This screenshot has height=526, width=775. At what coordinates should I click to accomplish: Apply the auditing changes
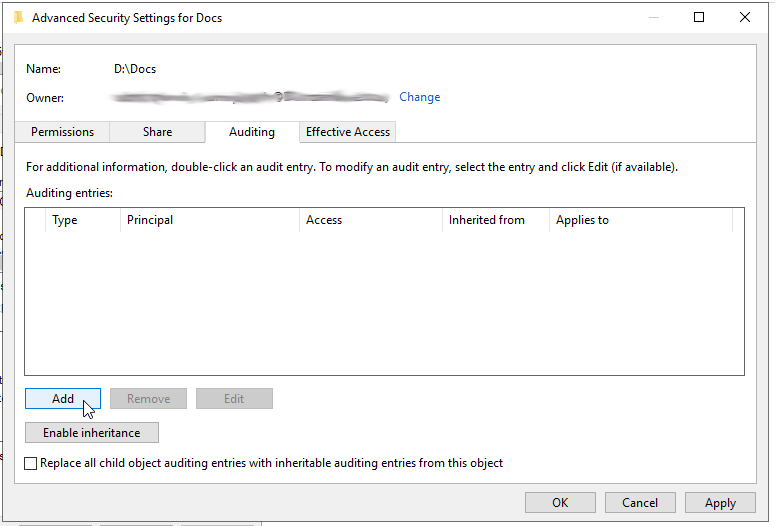coord(720,503)
